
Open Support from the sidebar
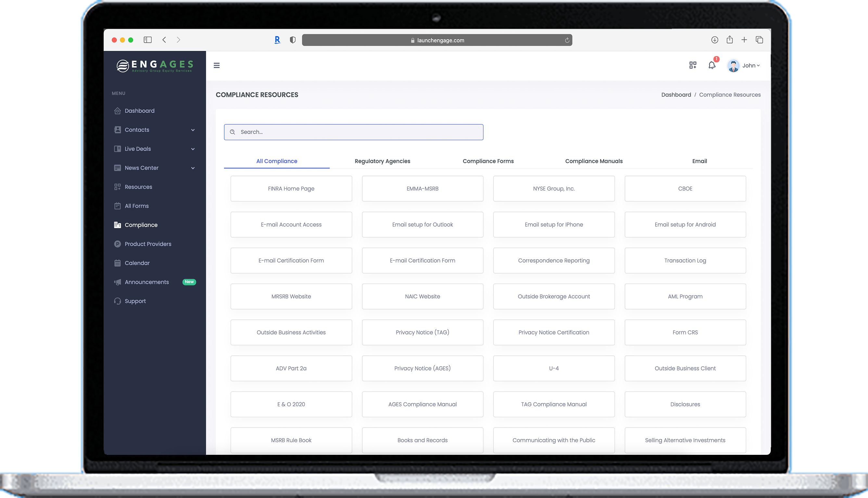click(x=135, y=301)
